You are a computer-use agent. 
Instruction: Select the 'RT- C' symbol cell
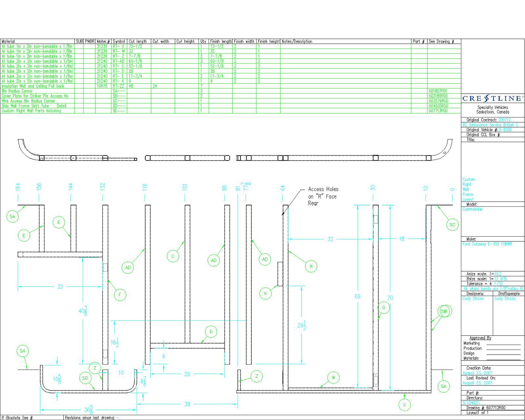(x=119, y=66)
